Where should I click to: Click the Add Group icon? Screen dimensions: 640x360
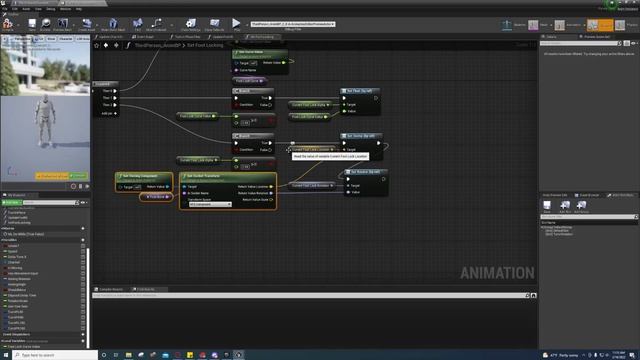(581, 206)
